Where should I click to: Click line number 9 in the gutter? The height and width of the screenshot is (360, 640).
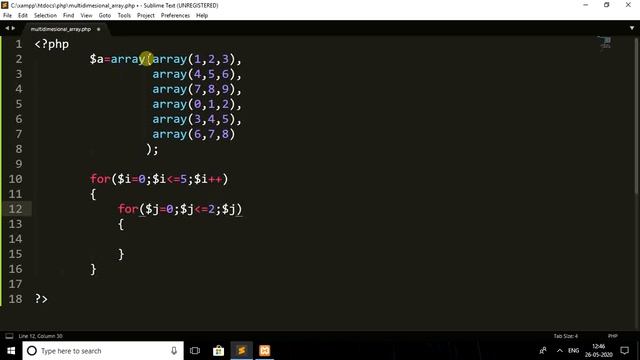coord(18,164)
